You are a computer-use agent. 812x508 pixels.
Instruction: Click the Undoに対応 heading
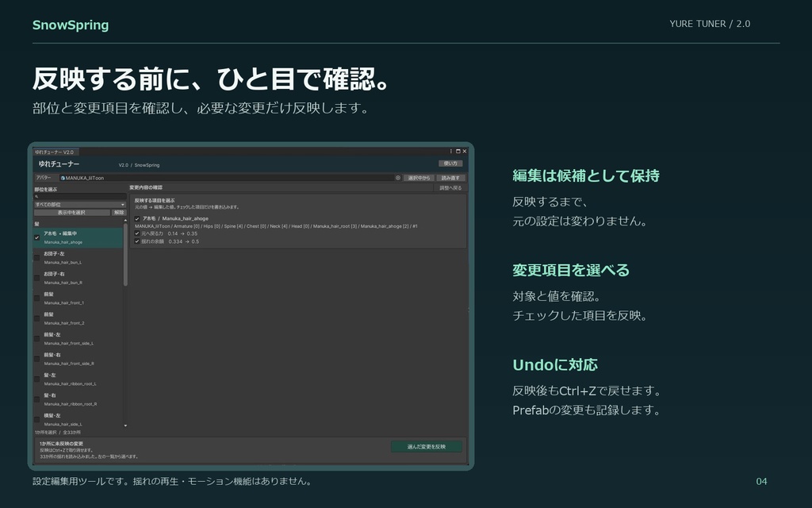(x=554, y=365)
